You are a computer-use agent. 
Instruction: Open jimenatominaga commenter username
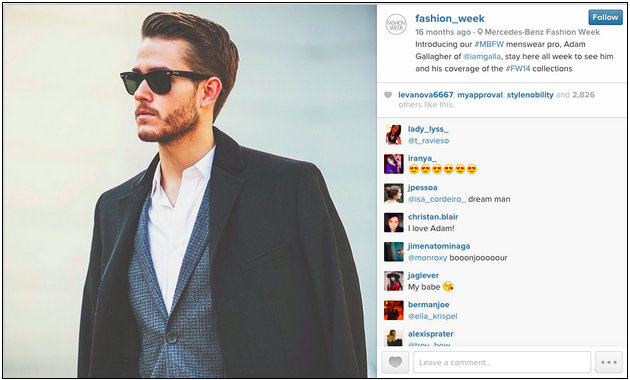tap(439, 246)
